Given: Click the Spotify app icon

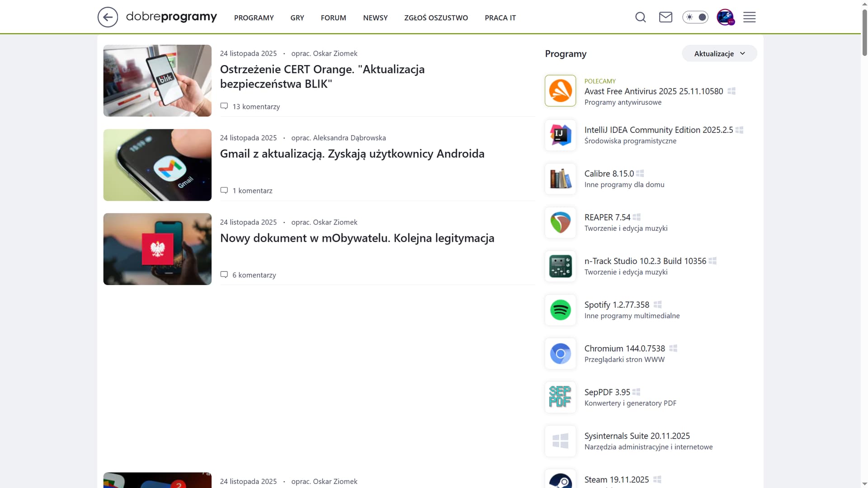Looking at the screenshot, I should click(x=560, y=310).
